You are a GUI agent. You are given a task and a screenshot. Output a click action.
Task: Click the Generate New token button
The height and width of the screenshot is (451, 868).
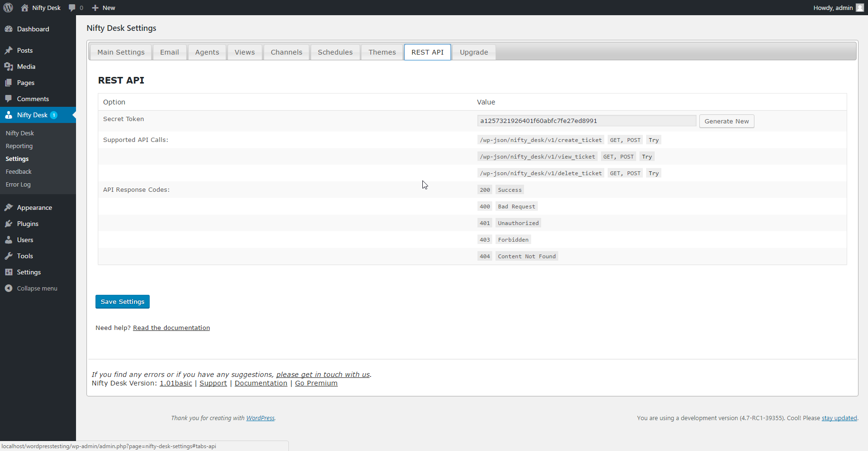[x=726, y=121]
